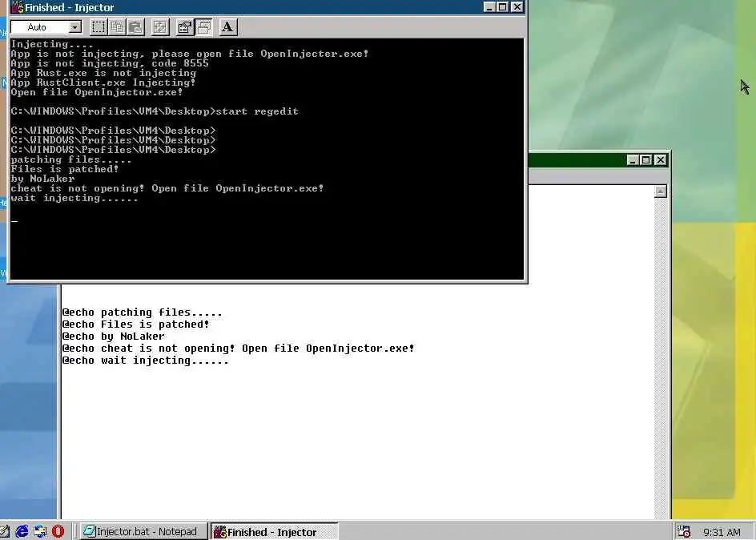Click Notepad's scrollbar up arrow

[x=661, y=191]
